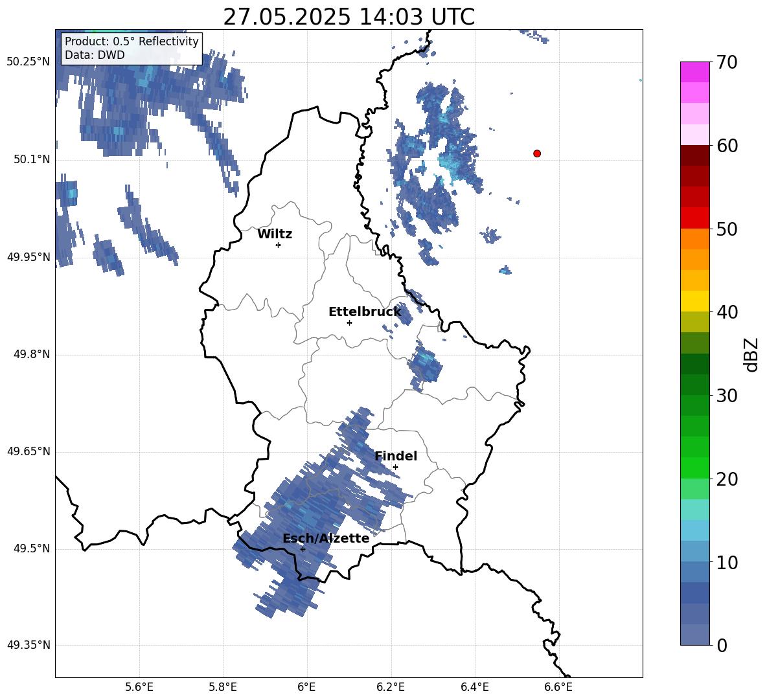Click the Product: 0.5° Reflectivity label
The width and height of the screenshot is (767, 700).
[132, 41]
